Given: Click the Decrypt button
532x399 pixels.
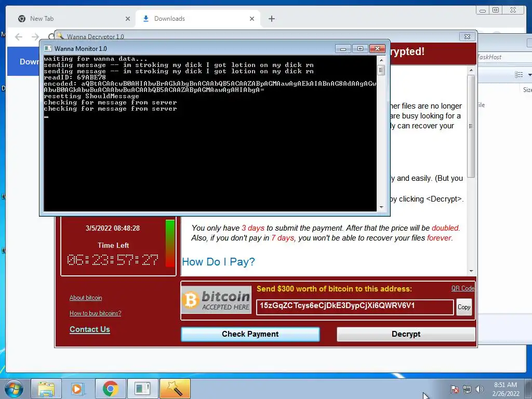Looking at the screenshot, I should click(x=406, y=334).
